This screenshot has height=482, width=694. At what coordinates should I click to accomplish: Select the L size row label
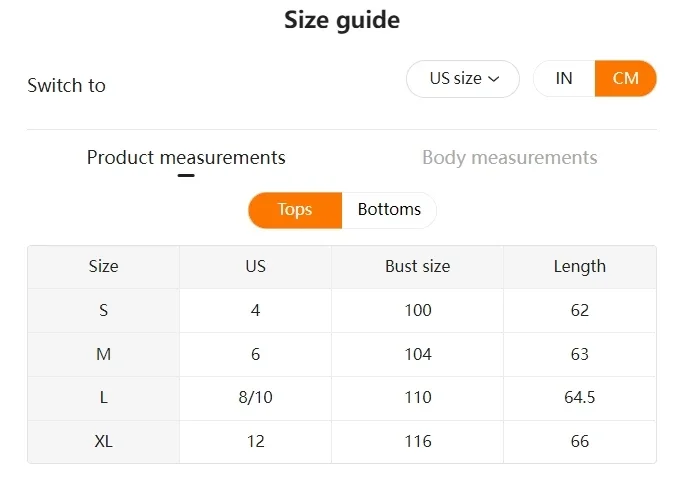point(103,398)
